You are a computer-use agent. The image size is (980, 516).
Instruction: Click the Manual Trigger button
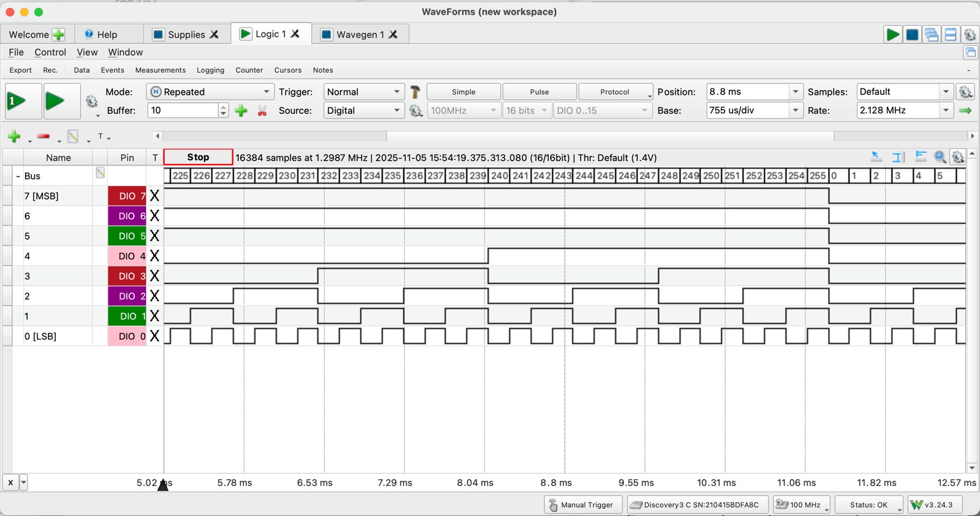click(x=582, y=505)
